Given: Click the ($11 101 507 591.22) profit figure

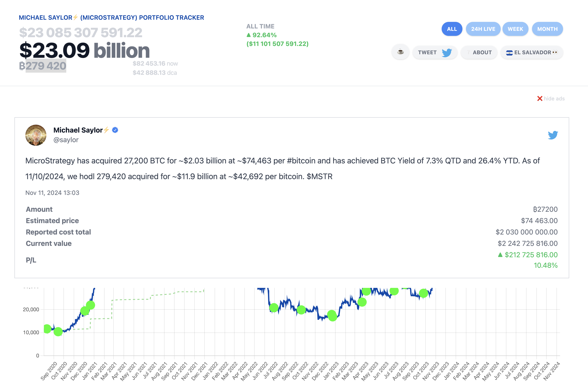Looking at the screenshot, I should [277, 44].
